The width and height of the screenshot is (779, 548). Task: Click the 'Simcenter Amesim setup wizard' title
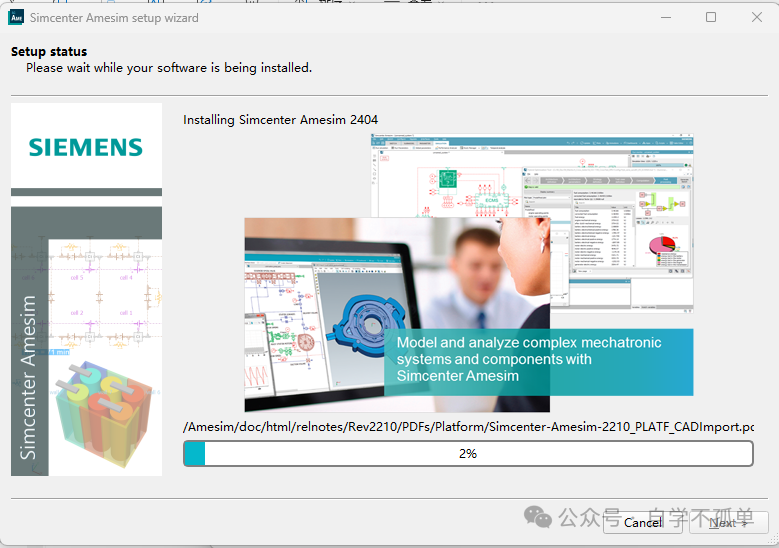(x=114, y=18)
